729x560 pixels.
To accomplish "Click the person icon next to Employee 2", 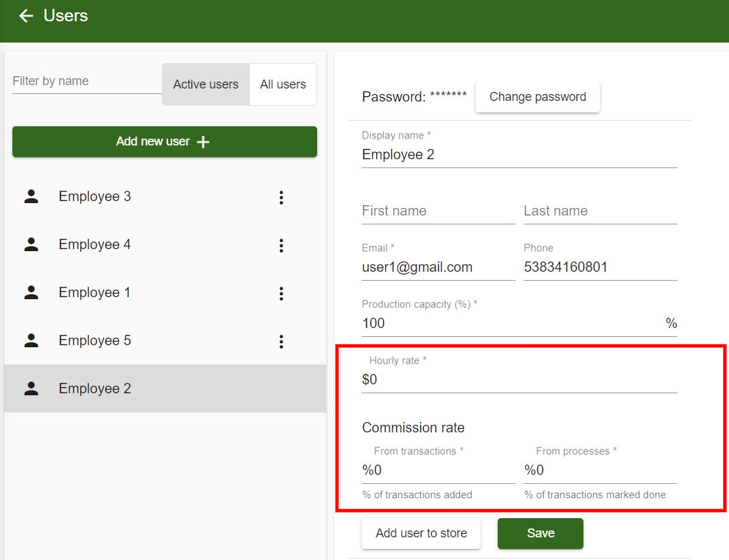I will pos(31,388).
